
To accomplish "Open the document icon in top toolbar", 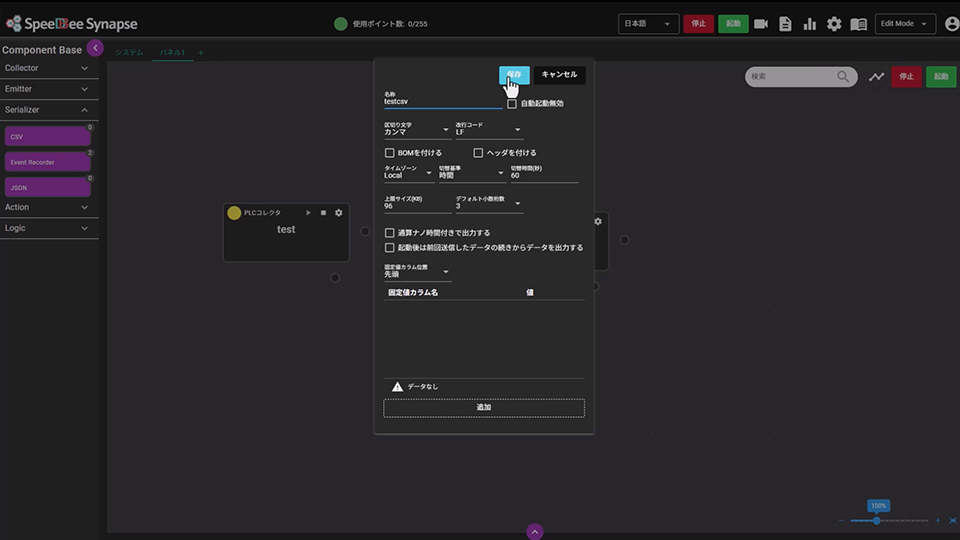I will point(785,24).
